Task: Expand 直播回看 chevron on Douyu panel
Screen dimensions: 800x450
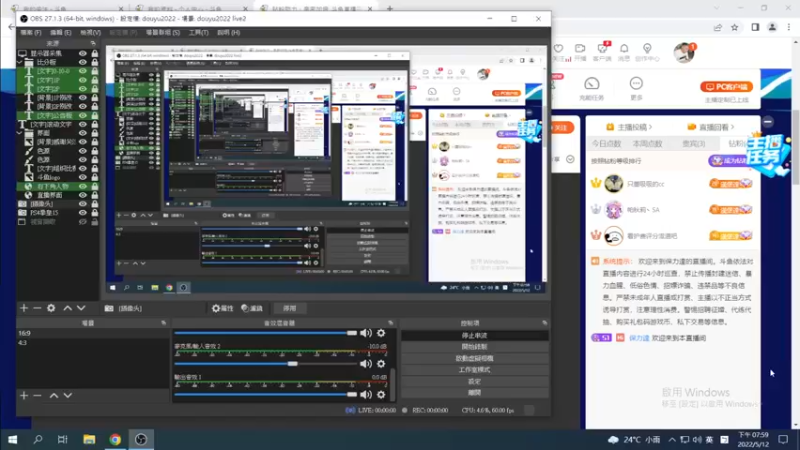Action: tap(733, 127)
